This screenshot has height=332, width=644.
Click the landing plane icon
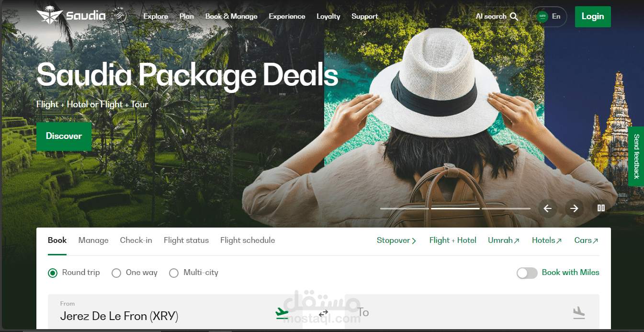(x=579, y=313)
